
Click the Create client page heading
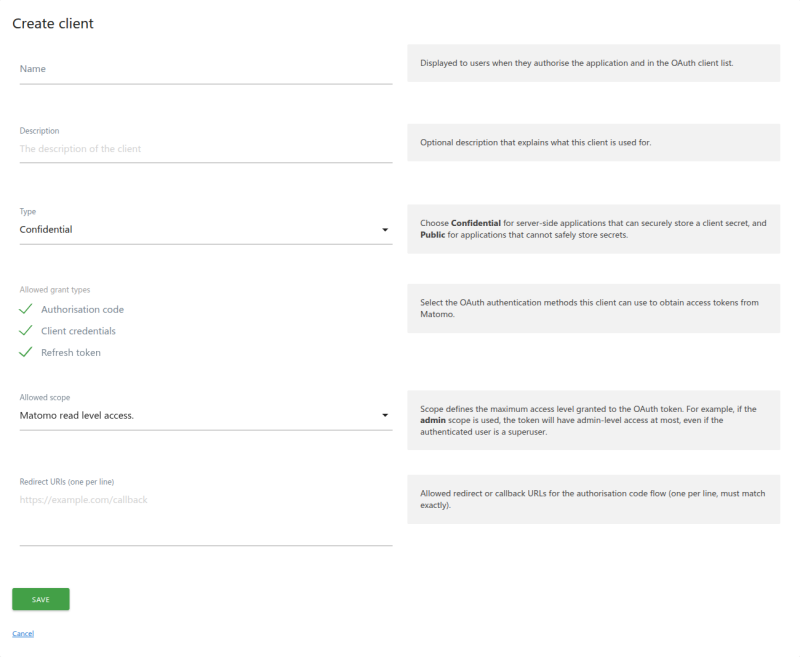point(52,23)
